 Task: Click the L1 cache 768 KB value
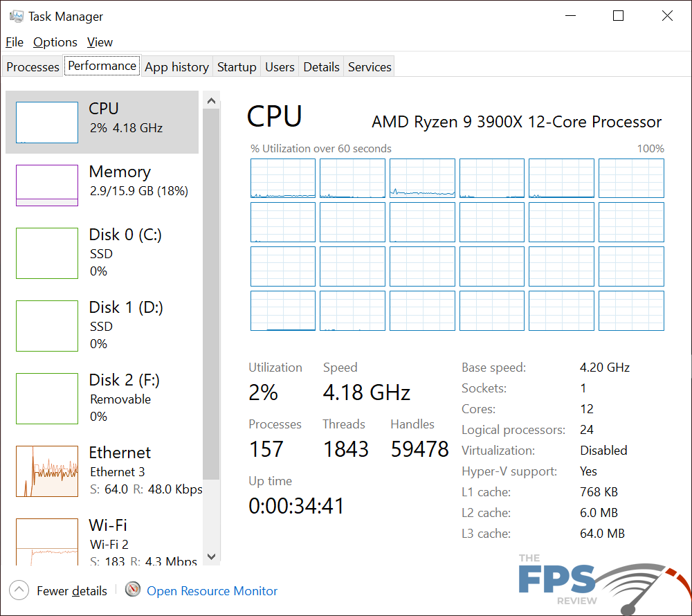(x=599, y=492)
